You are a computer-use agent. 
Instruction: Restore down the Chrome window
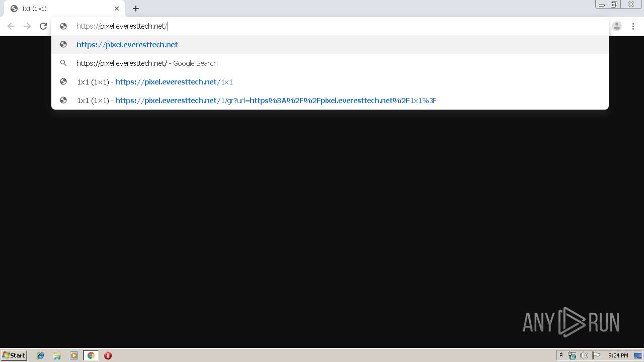(614, 5)
